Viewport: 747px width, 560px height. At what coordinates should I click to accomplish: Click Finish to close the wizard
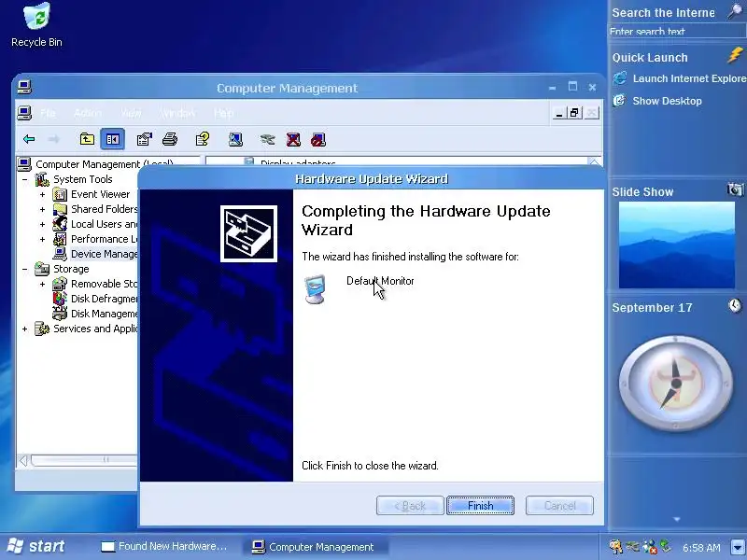480,505
